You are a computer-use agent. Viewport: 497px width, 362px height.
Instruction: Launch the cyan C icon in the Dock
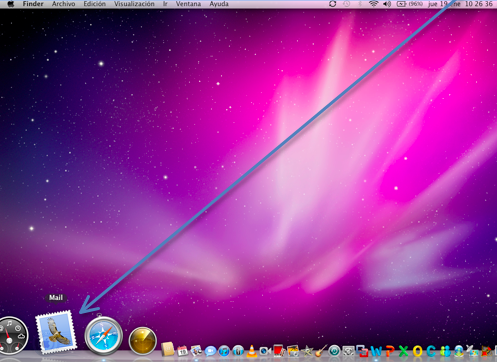(431, 351)
